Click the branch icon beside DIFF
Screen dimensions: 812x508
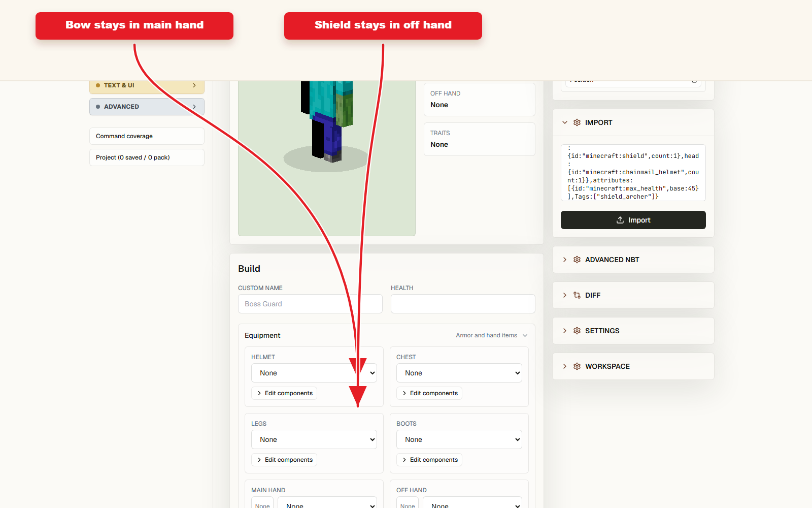tap(577, 295)
